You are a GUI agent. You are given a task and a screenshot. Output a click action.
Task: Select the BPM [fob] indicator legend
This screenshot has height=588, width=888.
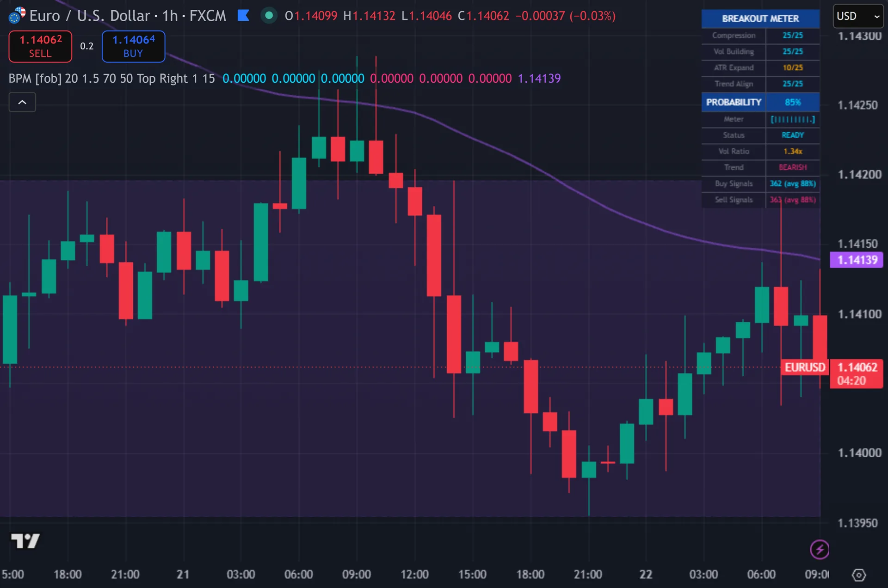coord(111,79)
